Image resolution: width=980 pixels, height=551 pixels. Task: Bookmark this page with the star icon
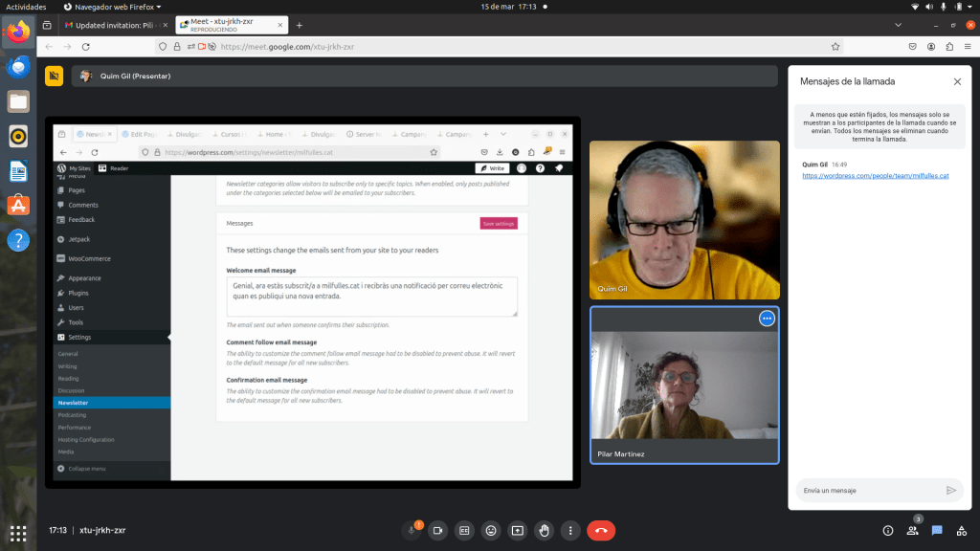point(835,46)
